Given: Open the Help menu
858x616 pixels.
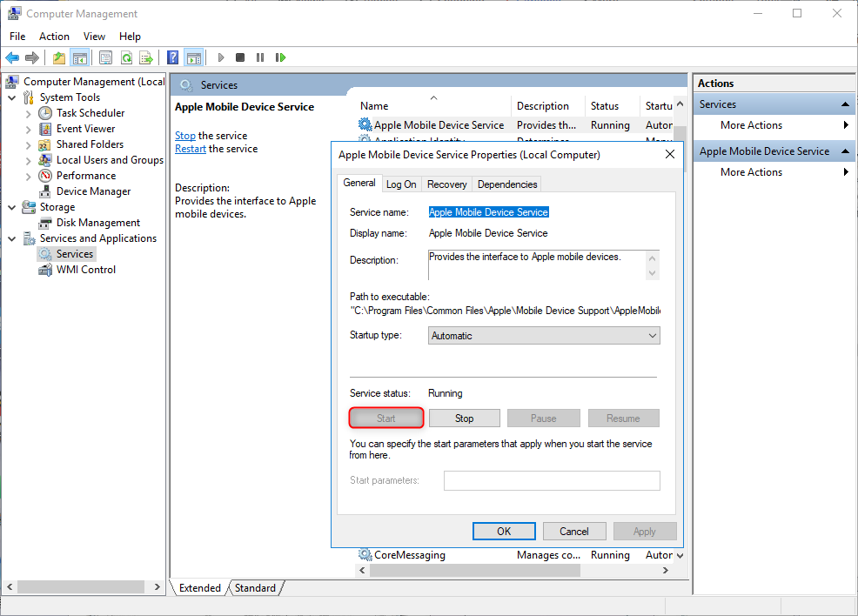Looking at the screenshot, I should [x=130, y=36].
